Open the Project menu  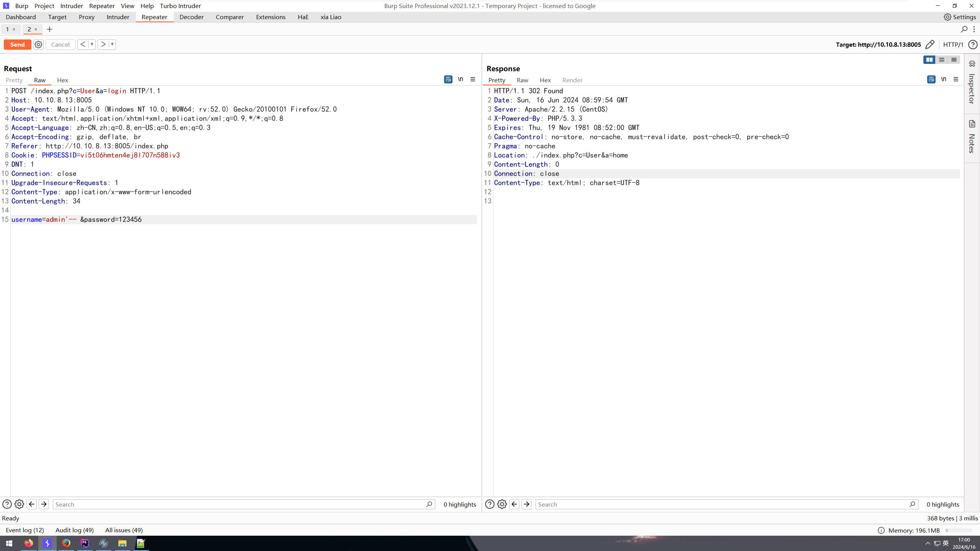pos(44,6)
